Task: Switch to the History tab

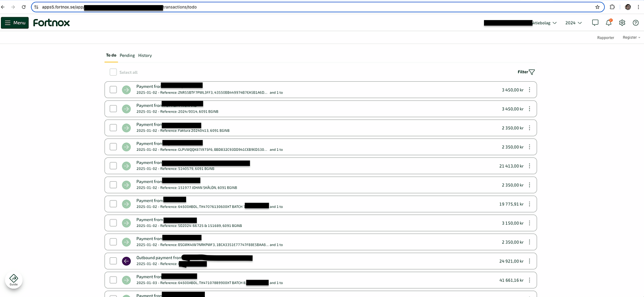Action: click(x=145, y=55)
